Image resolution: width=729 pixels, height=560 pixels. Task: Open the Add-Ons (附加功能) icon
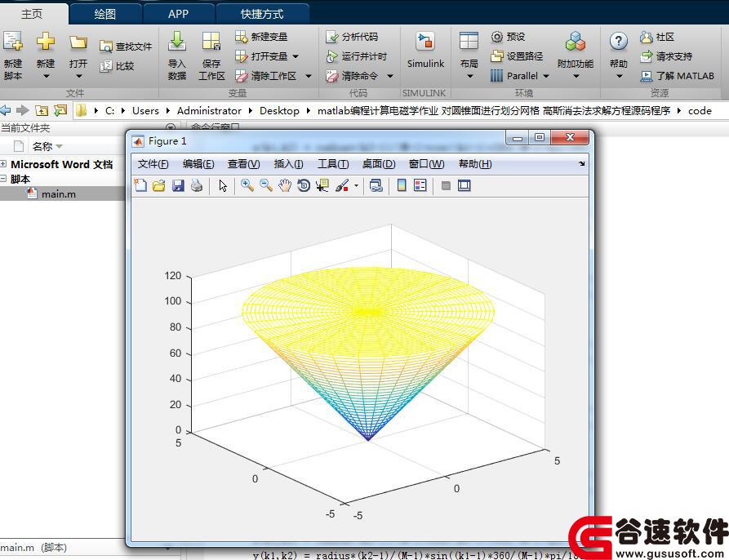[x=575, y=42]
